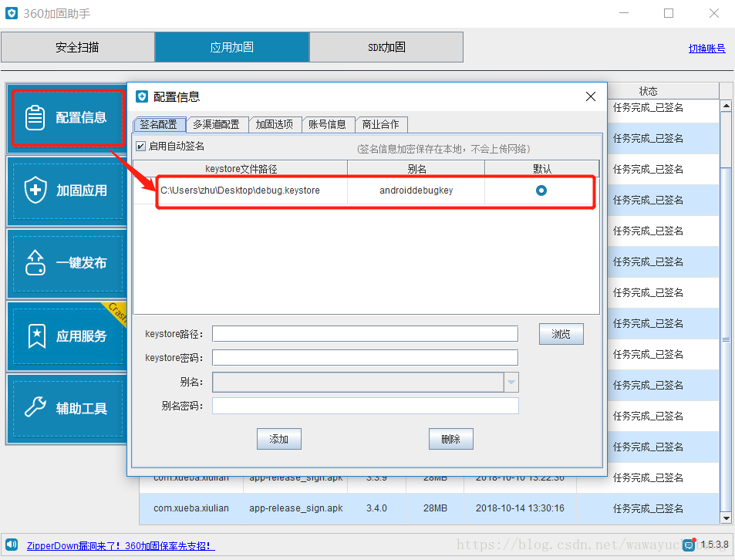Toggle 启用自动签名 checkbox
Image resolution: width=735 pixels, height=560 pixels.
[x=140, y=147]
